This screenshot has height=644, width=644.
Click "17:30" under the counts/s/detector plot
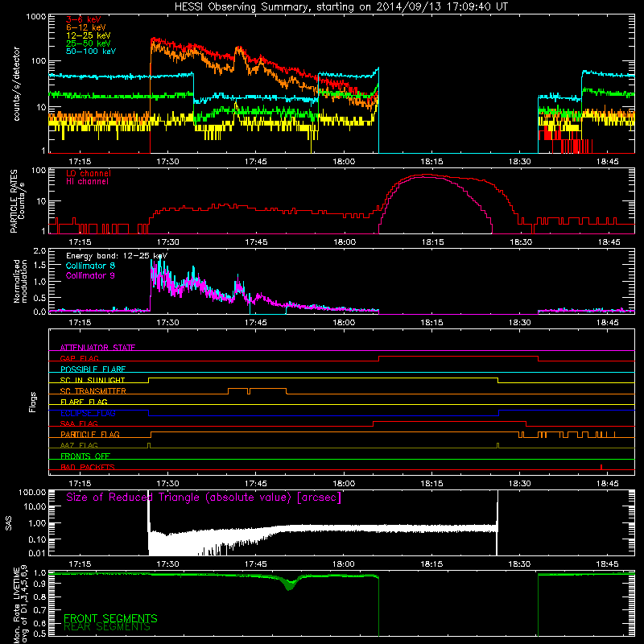tap(167, 162)
